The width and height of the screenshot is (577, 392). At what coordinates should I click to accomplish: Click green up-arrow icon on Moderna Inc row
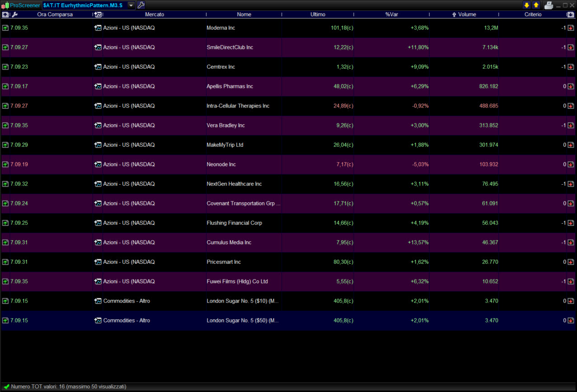pos(5,28)
